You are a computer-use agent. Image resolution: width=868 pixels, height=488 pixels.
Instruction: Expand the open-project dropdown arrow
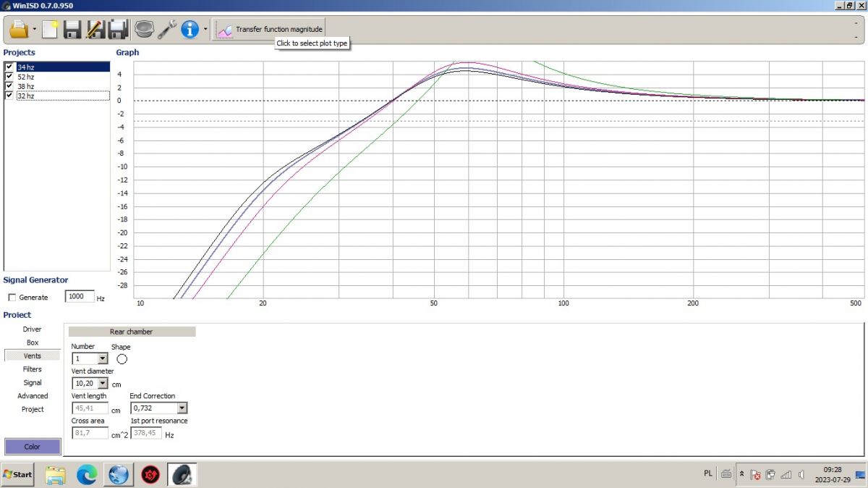pos(34,30)
